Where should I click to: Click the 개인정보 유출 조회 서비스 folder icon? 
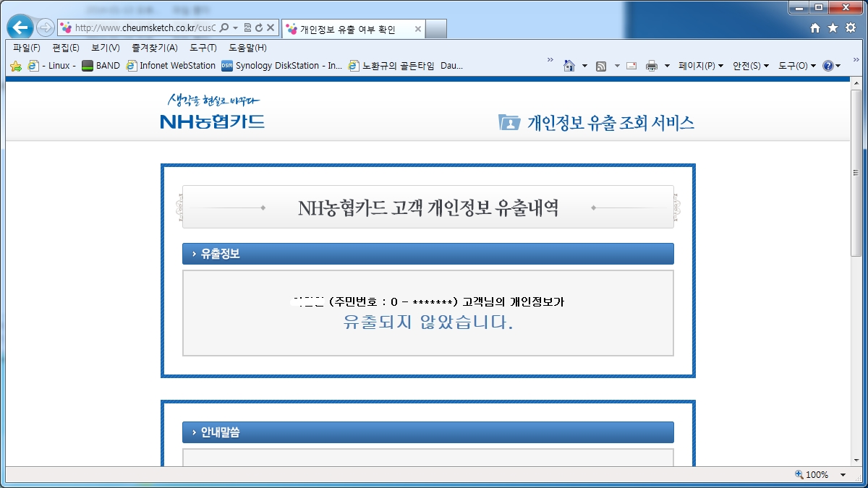click(x=510, y=122)
